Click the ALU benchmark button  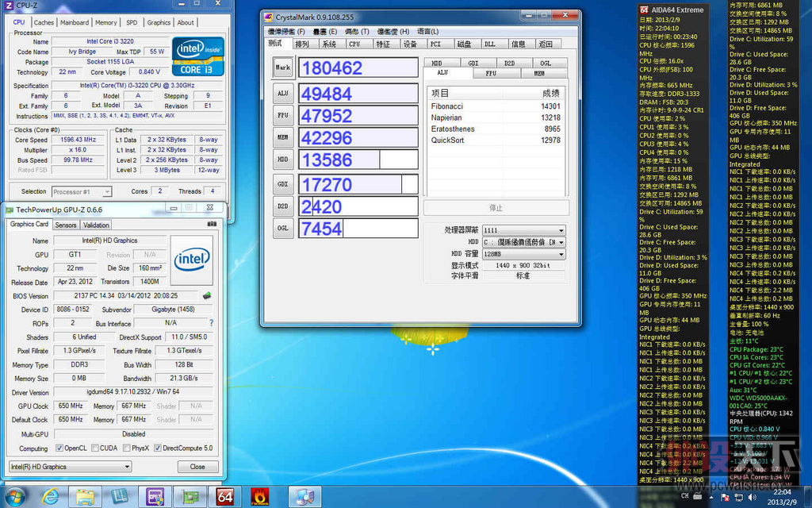tap(283, 94)
